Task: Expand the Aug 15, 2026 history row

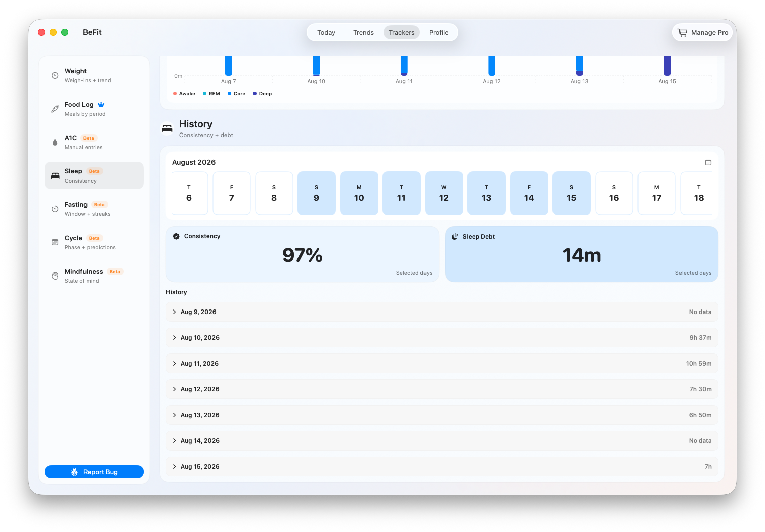Action: pyautogui.click(x=442, y=467)
